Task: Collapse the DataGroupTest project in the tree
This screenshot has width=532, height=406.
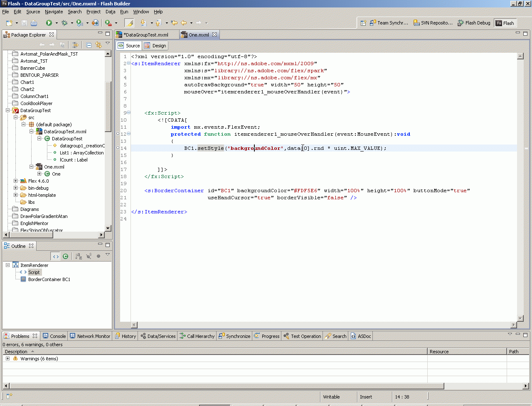Action: tap(7, 110)
